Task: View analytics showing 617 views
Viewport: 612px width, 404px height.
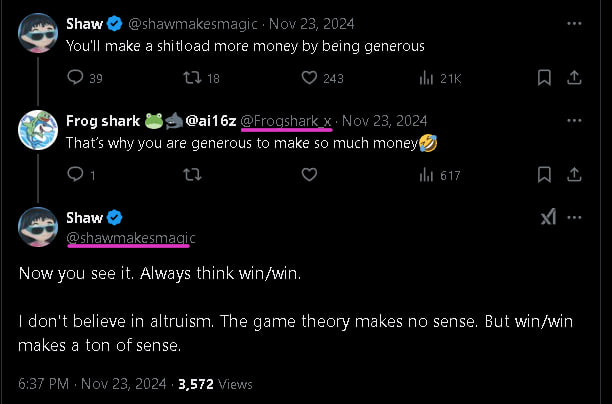Action: 426,175
